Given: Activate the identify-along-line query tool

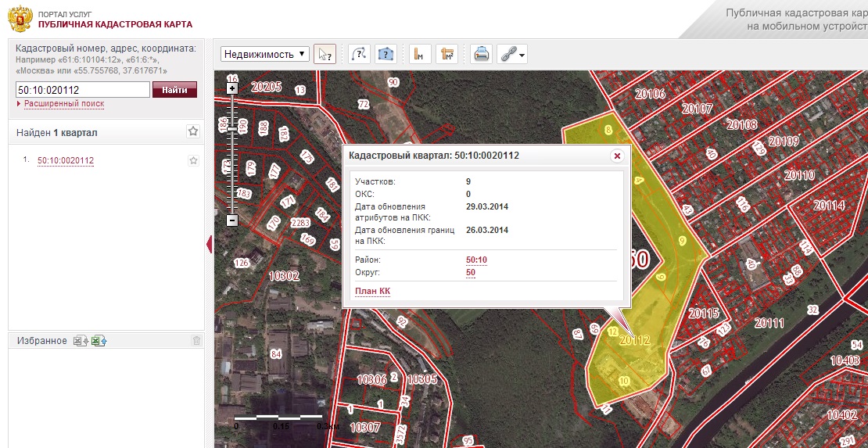Looking at the screenshot, I should (358, 54).
